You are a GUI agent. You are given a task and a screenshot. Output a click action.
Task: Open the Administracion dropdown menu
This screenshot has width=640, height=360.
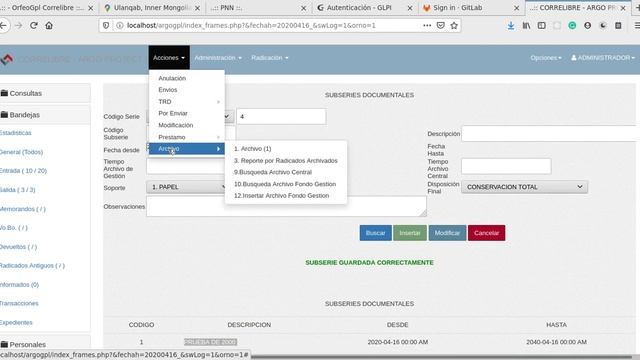(x=218, y=58)
